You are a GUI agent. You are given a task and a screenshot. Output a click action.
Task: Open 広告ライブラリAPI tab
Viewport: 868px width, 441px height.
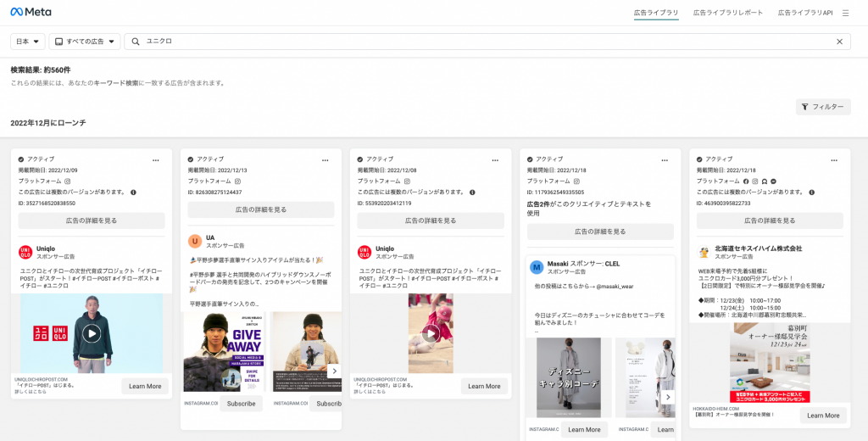click(x=805, y=13)
